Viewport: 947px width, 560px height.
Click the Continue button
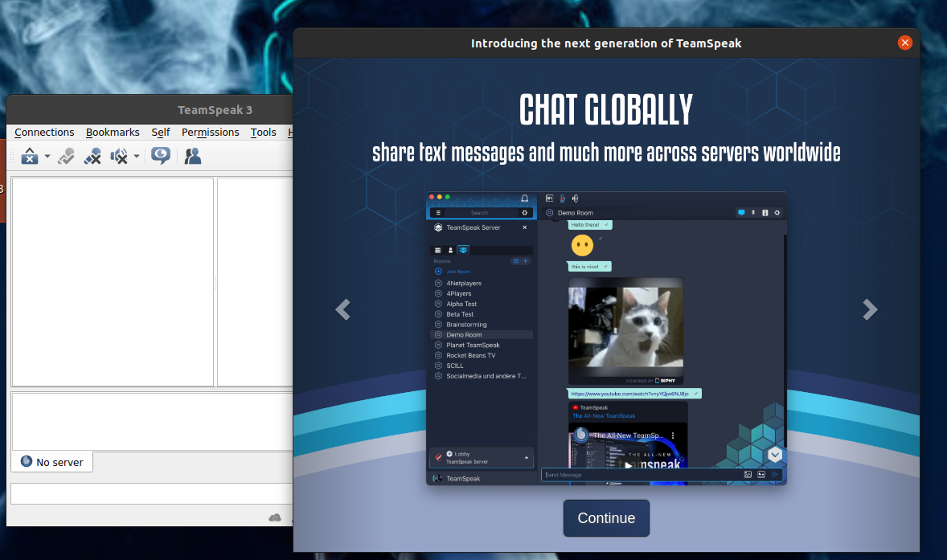click(x=606, y=517)
